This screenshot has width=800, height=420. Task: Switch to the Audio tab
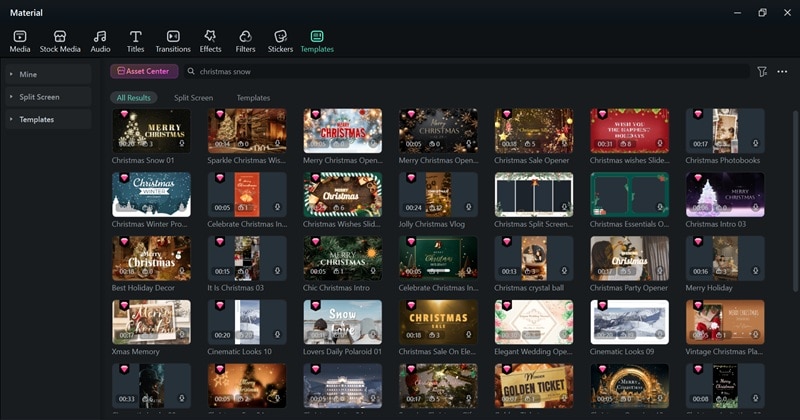(x=100, y=42)
